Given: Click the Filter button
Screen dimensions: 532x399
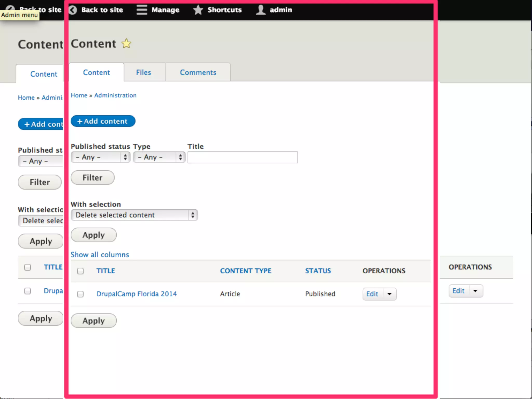Looking at the screenshot, I should click(92, 178).
